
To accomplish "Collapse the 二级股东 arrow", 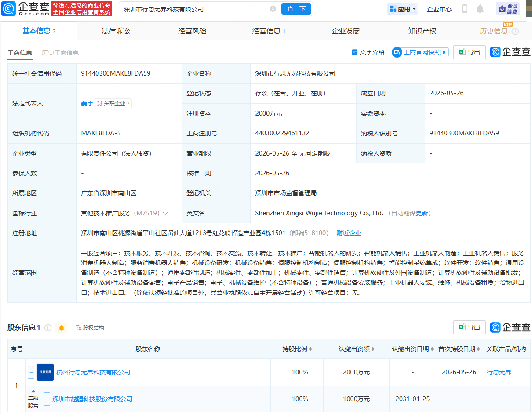I will tap(33, 391).
